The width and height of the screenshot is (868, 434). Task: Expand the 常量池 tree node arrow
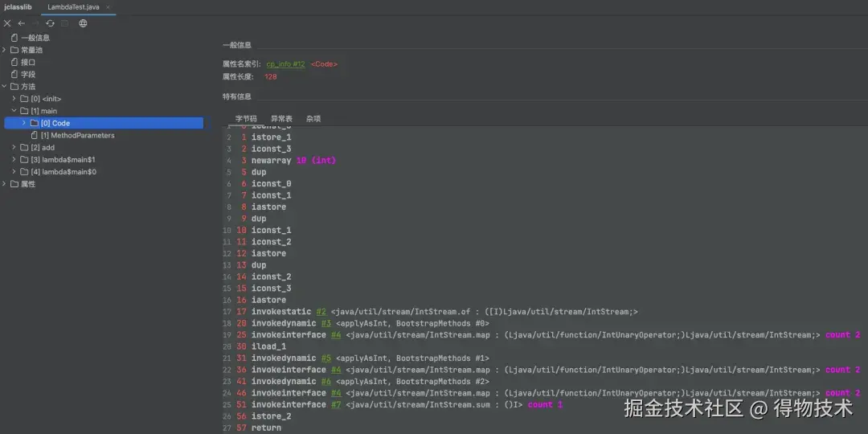click(5, 50)
